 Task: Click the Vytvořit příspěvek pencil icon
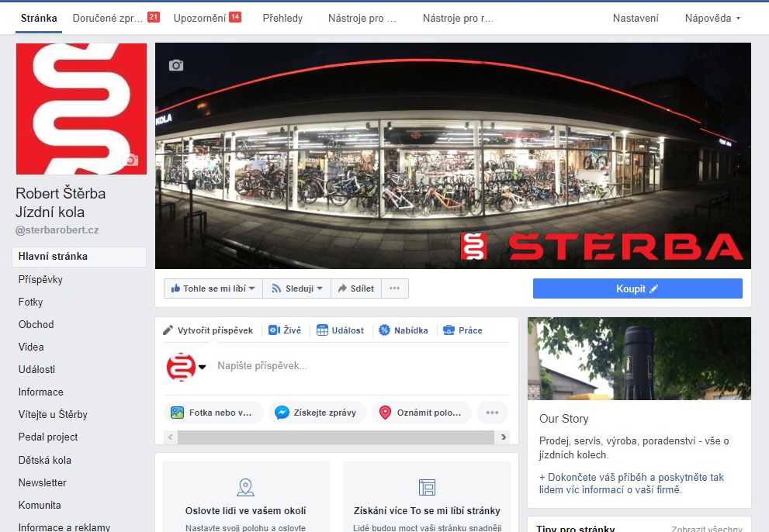point(168,330)
